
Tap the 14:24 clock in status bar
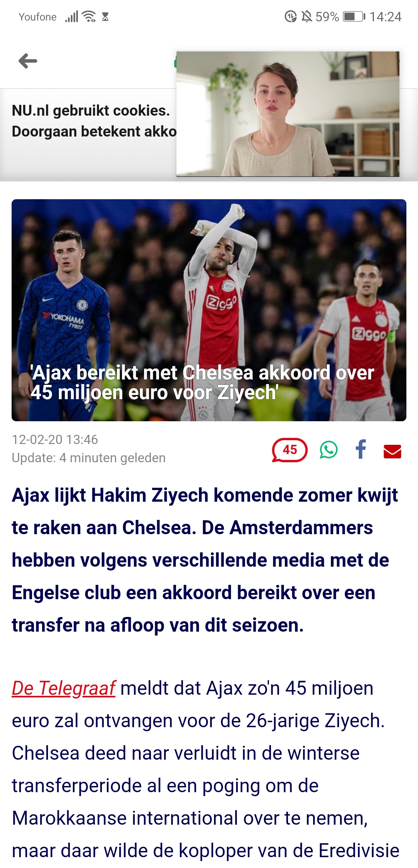pyautogui.click(x=385, y=17)
